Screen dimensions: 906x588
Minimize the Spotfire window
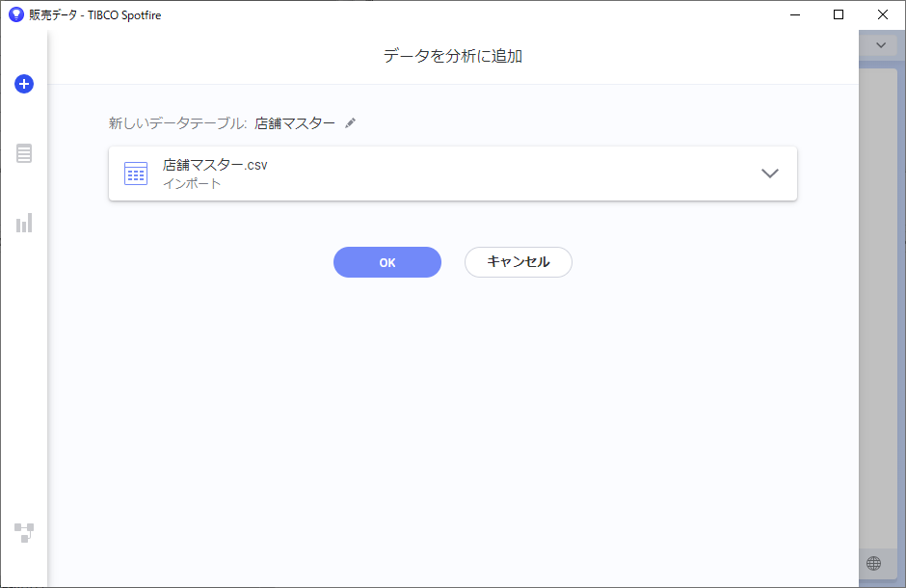coord(795,14)
